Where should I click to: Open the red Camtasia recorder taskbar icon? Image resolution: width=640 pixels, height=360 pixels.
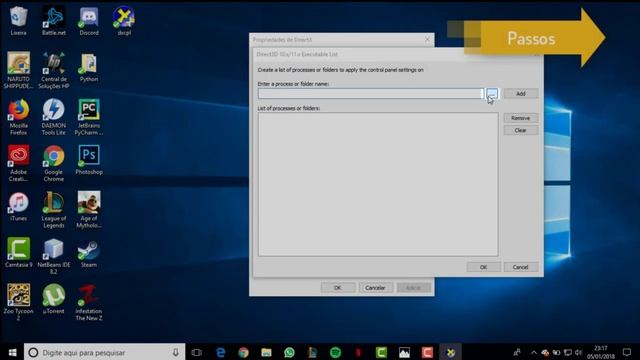[427, 352]
